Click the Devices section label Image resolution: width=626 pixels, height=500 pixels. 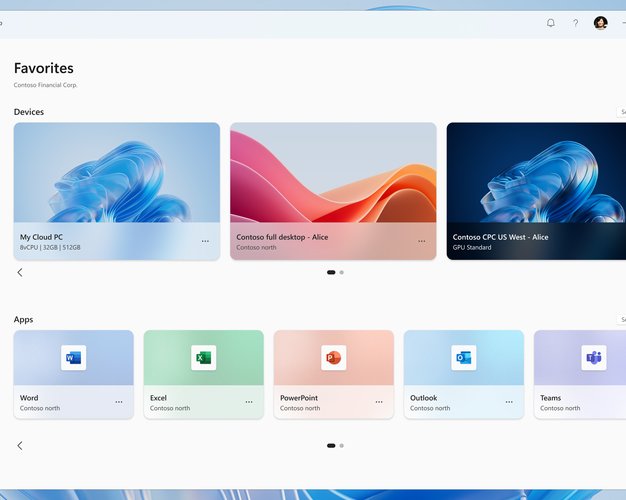(x=29, y=112)
